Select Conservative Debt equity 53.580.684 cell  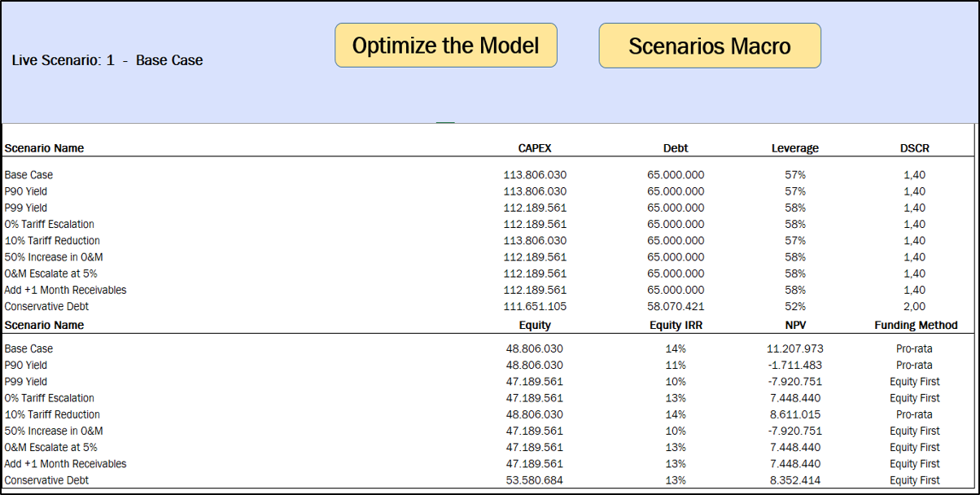coord(535,480)
